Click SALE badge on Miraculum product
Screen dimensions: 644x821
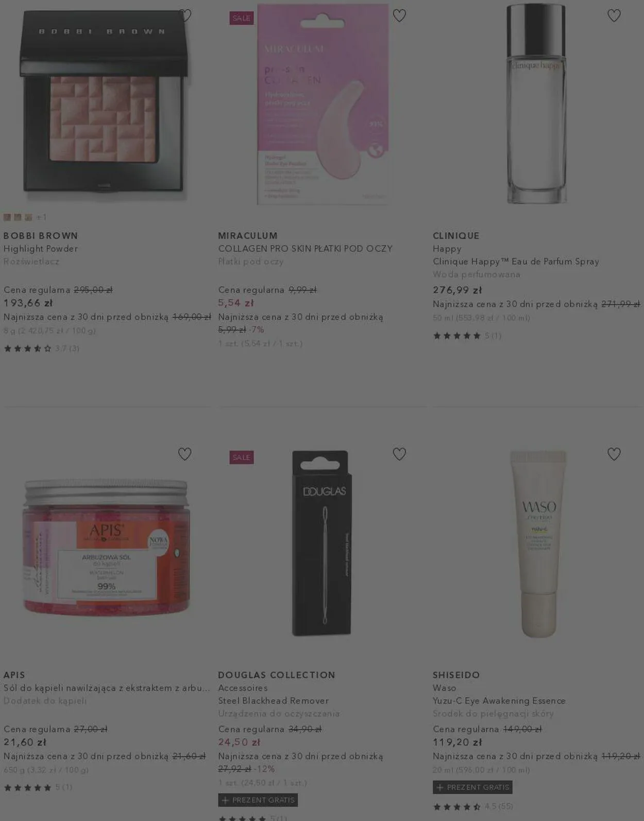pyautogui.click(x=242, y=18)
